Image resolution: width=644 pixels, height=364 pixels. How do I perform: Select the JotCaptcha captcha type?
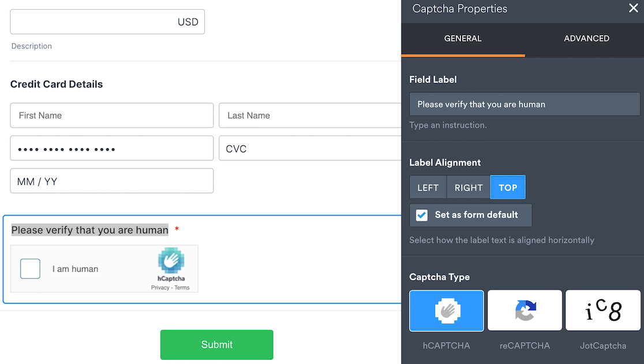[x=602, y=310]
